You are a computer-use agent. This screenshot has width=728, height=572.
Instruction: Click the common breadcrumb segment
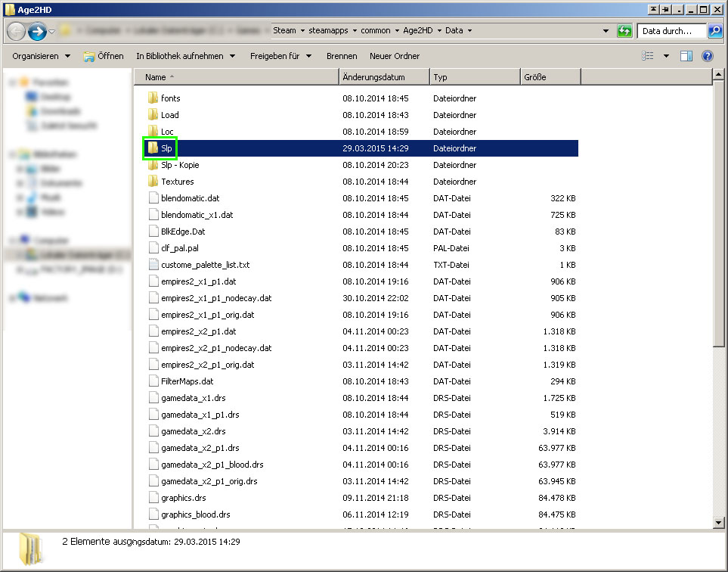point(375,31)
